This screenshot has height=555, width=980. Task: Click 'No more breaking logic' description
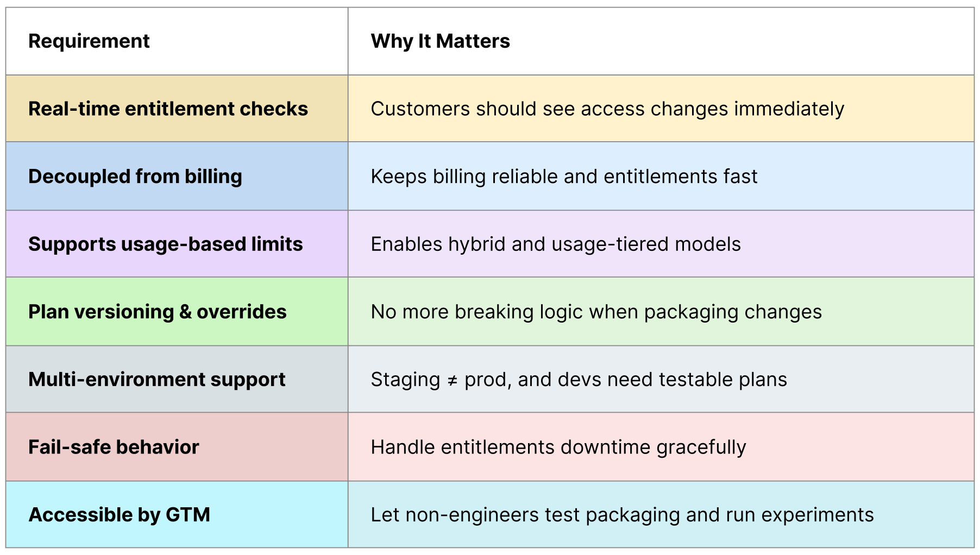pyautogui.click(x=596, y=312)
